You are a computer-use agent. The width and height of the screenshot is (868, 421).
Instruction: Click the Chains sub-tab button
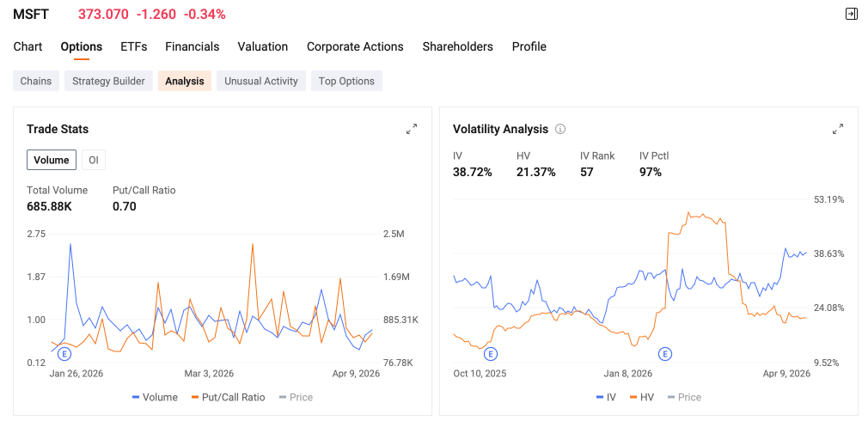36,81
